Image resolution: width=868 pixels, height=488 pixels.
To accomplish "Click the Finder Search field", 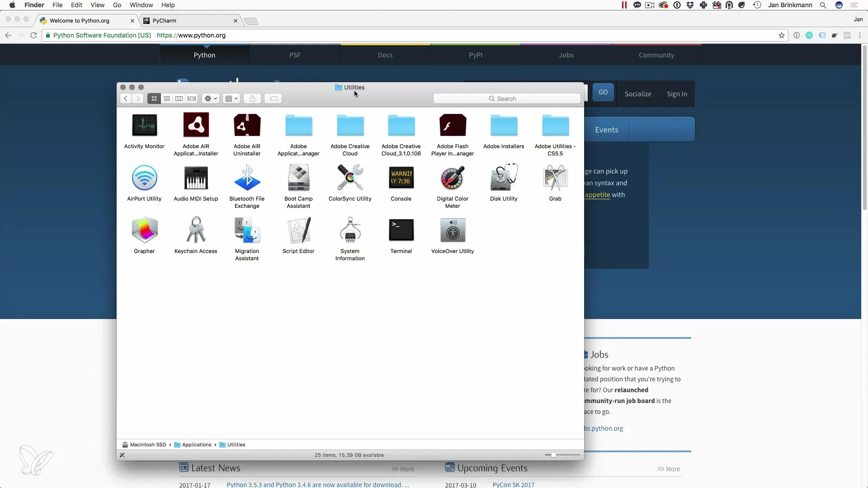I will (x=507, y=99).
